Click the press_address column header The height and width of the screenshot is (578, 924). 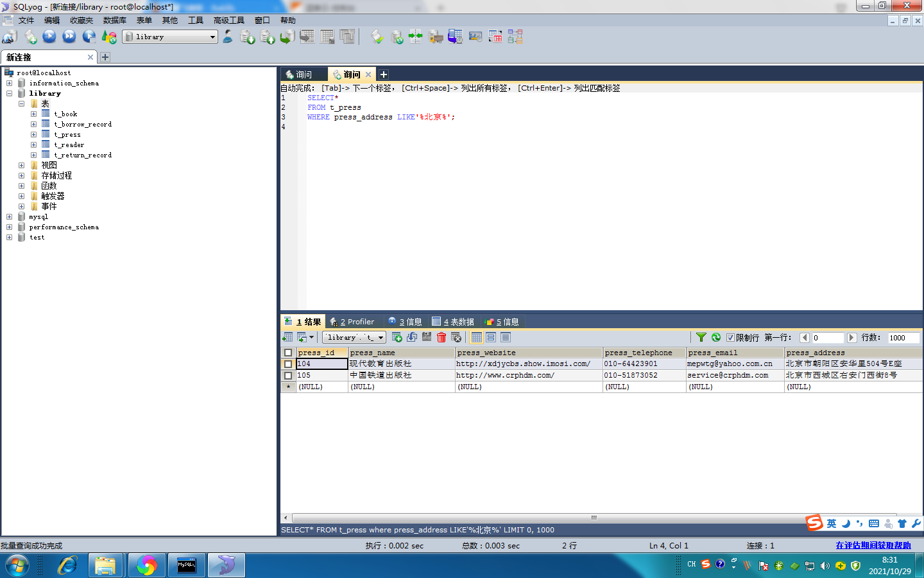click(853, 353)
